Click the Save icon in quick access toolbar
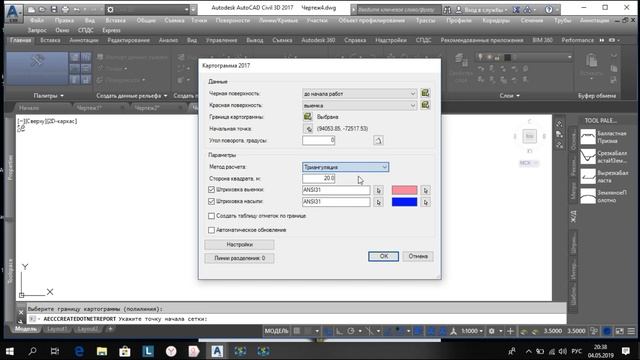Viewport: 640px width, 360px height. 53,9
